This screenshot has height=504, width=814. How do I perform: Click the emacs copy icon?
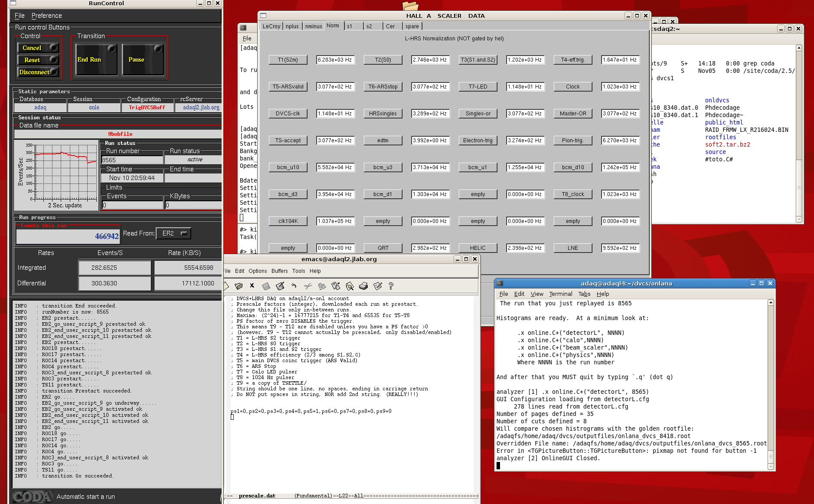click(x=322, y=286)
